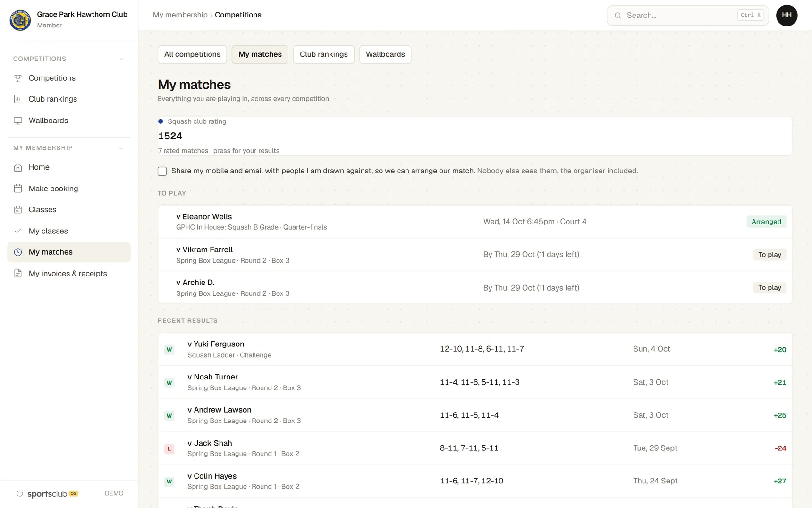812x508 pixels.
Task: Click To play status for Archie D.
Action: [x=770, y=288]
